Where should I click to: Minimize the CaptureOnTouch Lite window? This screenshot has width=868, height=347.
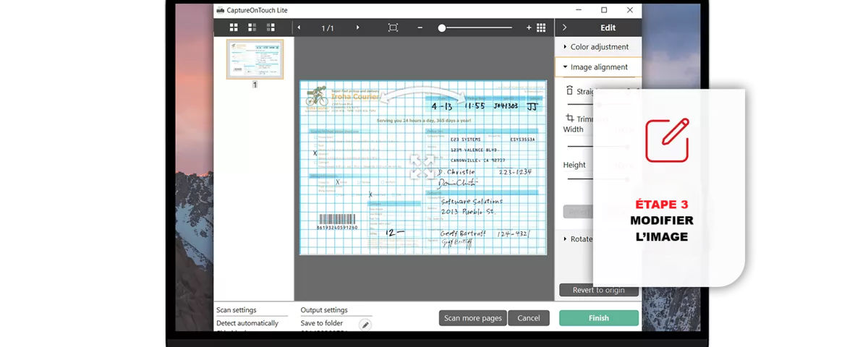pos(578,10)
